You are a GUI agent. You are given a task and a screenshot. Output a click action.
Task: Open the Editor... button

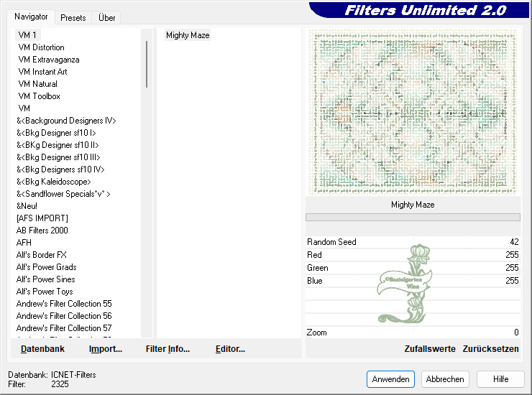[230, 349]
